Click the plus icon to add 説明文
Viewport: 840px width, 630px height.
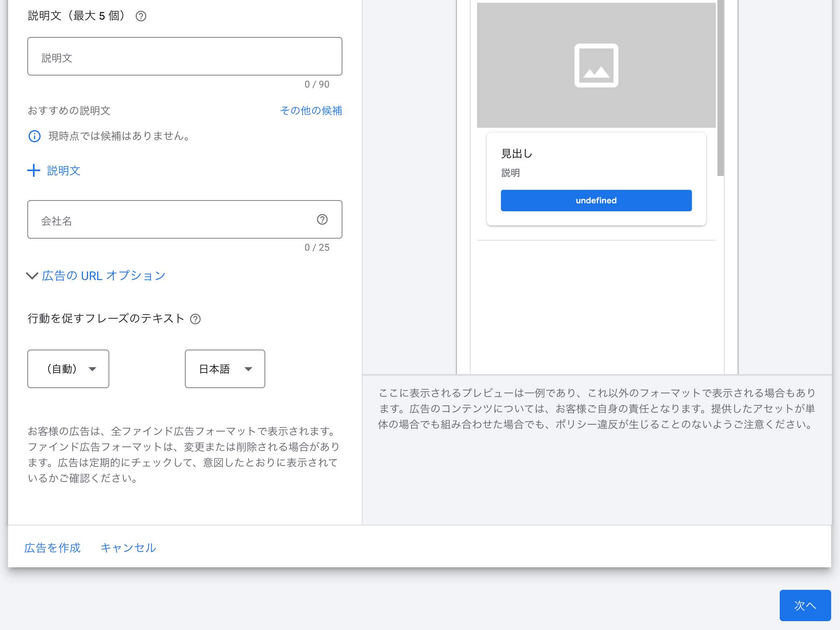(34, 170)
